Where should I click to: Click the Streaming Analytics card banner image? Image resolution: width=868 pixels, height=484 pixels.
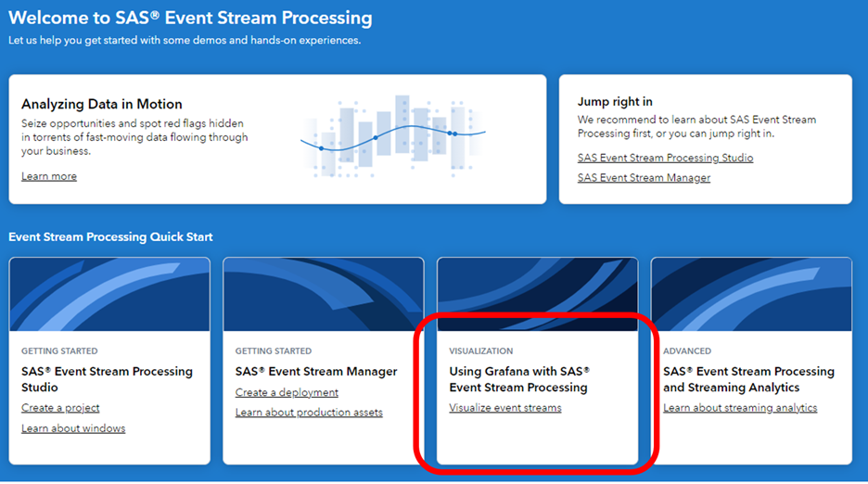click(x=751, y=295)
